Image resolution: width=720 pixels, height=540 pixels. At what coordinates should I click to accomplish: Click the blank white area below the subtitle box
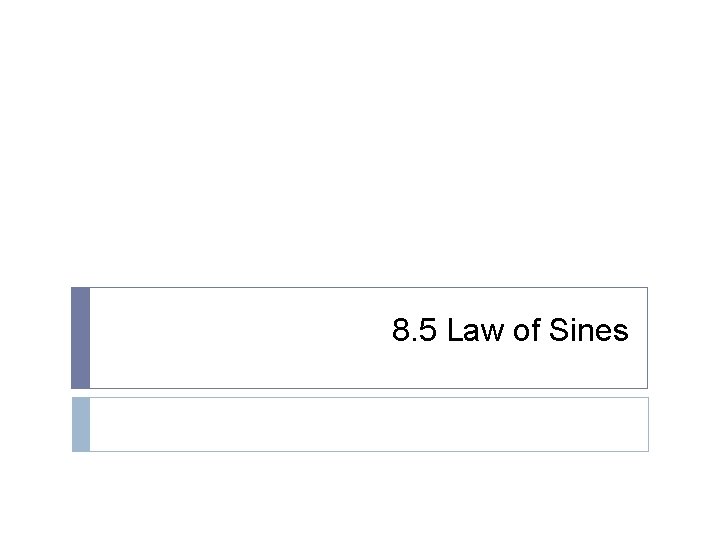pyautogui.click(x=360, y=495)
